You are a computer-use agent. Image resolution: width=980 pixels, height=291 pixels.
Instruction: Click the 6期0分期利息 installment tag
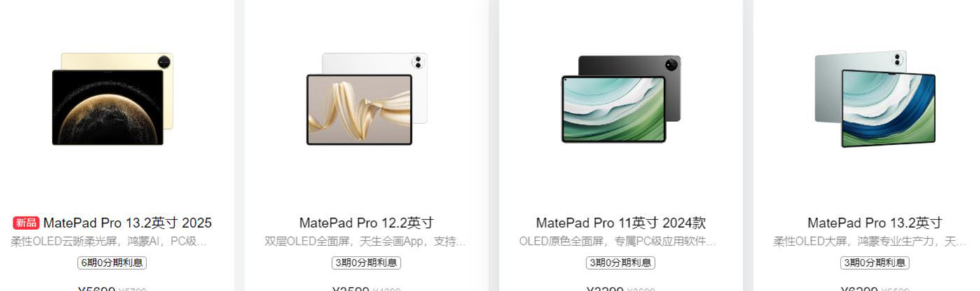pos(112,263)
